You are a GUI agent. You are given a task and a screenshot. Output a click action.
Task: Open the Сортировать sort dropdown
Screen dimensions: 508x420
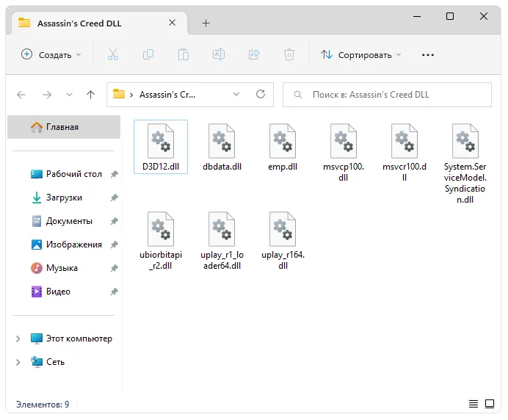click(x=360, y=55)
